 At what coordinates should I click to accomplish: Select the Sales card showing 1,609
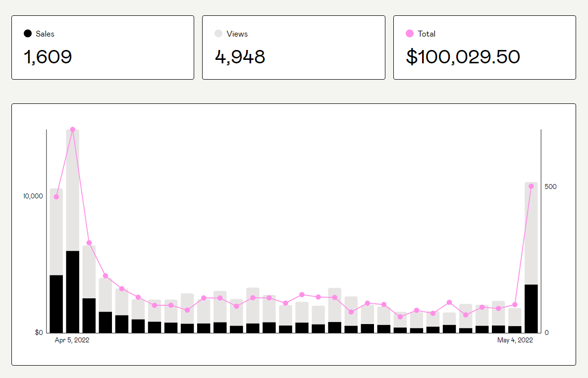(x=103, y=47)
